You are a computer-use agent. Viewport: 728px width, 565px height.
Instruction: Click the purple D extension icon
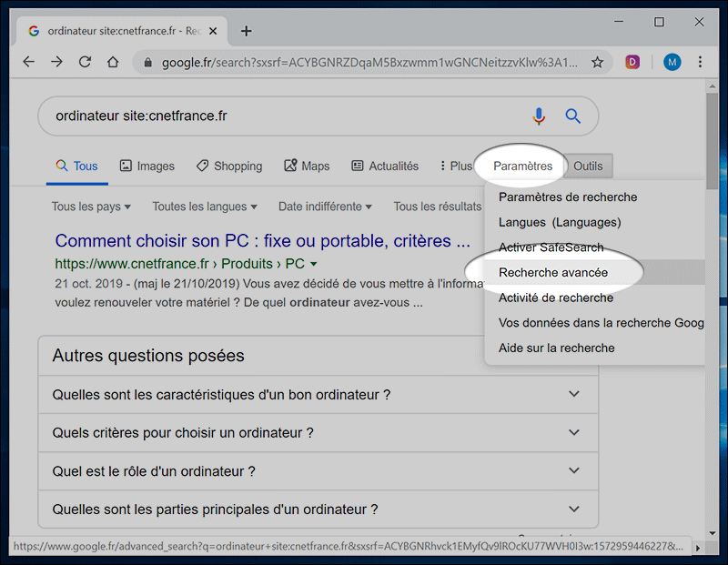[632, 62]
